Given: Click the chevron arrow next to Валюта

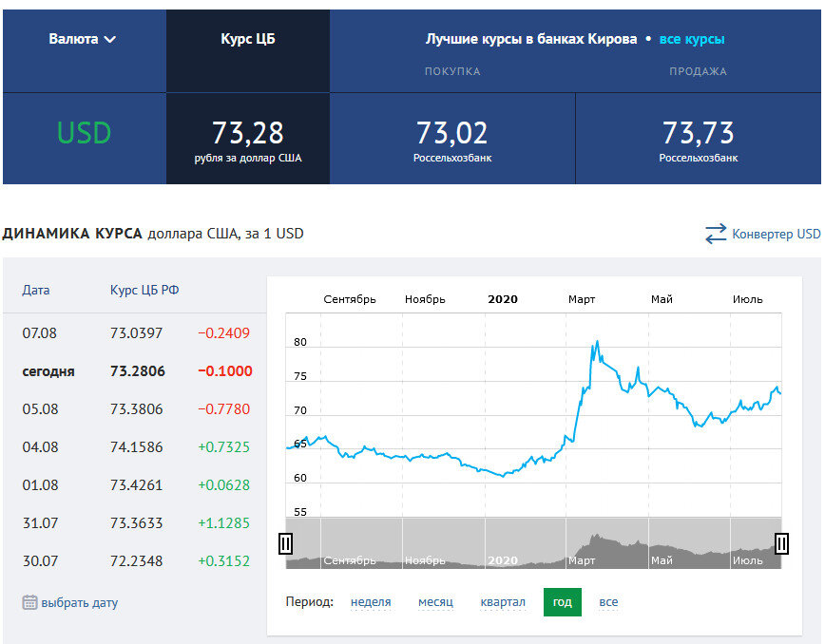Looking at the screenshot, I should 110,40.
